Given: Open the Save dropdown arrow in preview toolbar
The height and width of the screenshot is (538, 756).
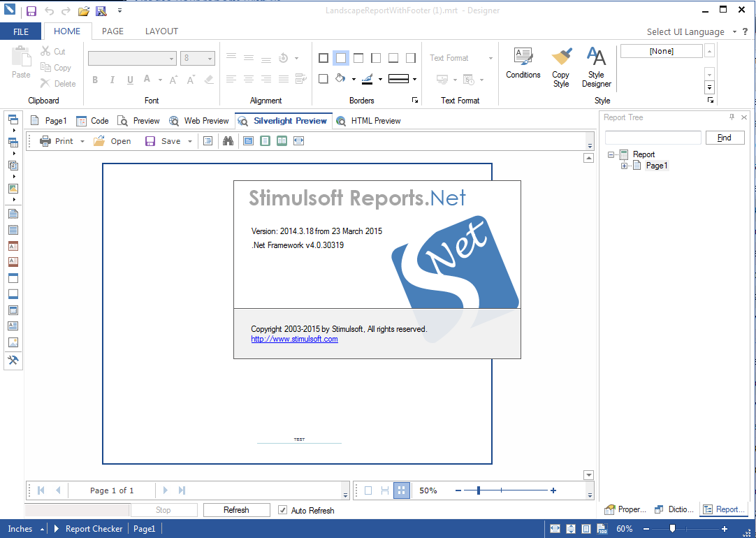Looking at the screenshot, I should pos(189,141).
